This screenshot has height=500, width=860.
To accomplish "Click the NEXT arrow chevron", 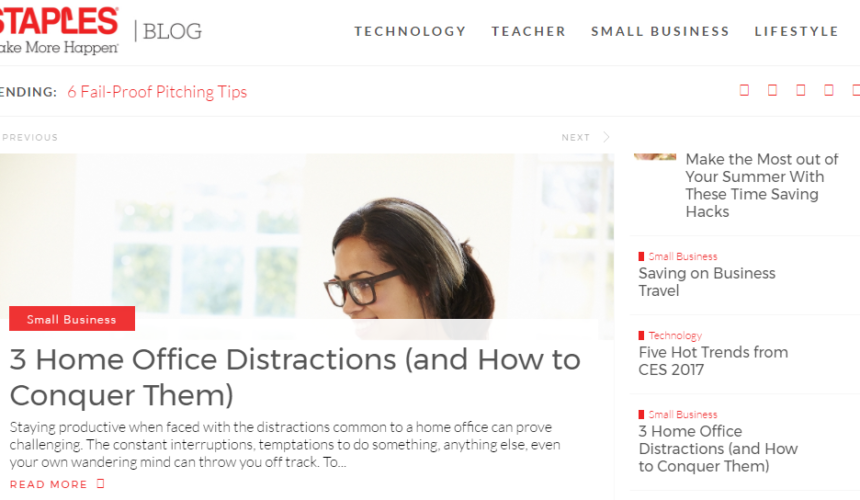I will point(606,137).
